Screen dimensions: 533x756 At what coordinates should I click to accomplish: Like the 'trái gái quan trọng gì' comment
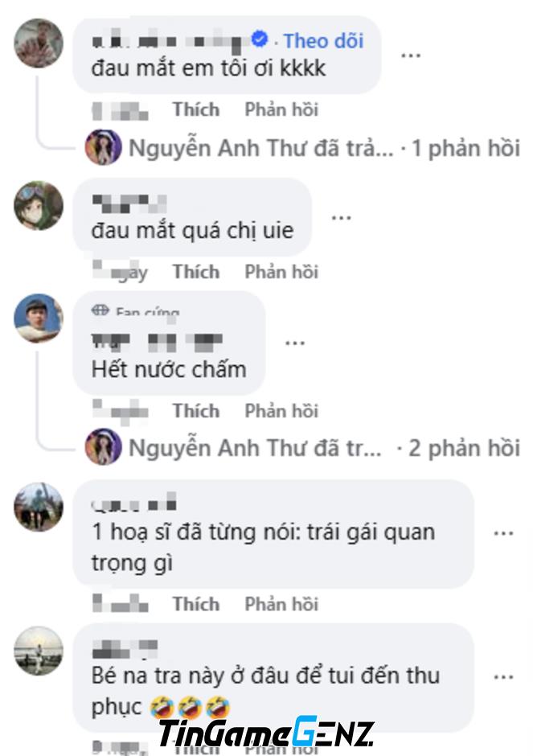click(x=196, y=604)
